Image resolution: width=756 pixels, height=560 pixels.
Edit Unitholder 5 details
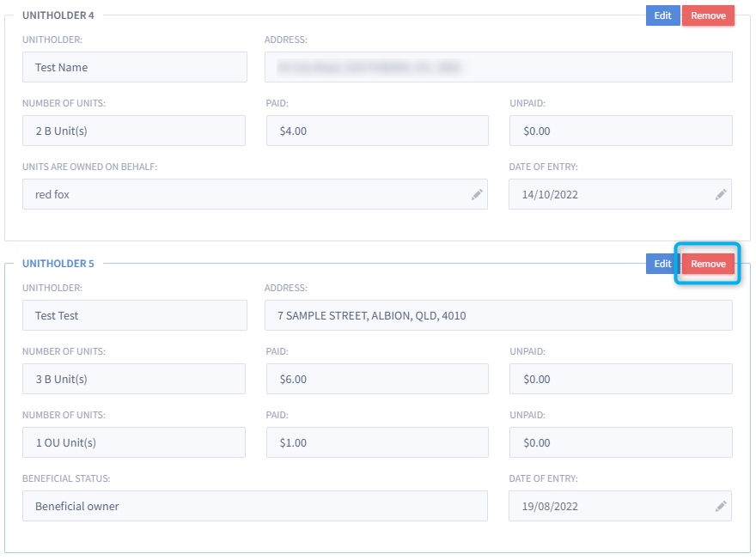[x=662, y=264]
